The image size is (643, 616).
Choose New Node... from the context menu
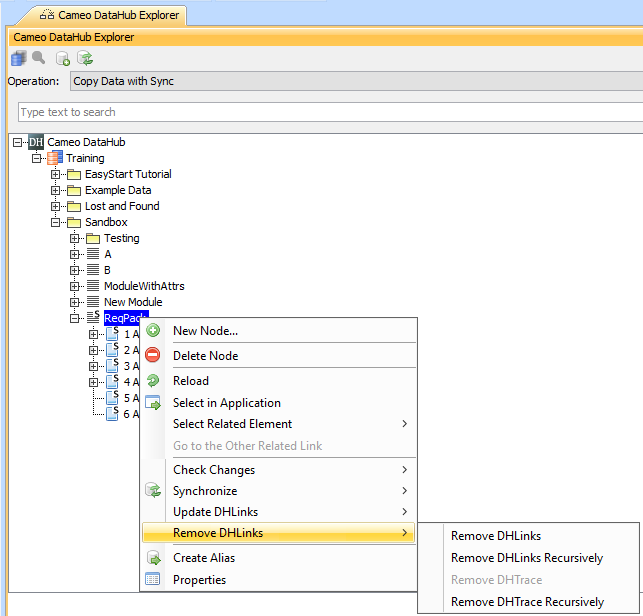(205, 331)
